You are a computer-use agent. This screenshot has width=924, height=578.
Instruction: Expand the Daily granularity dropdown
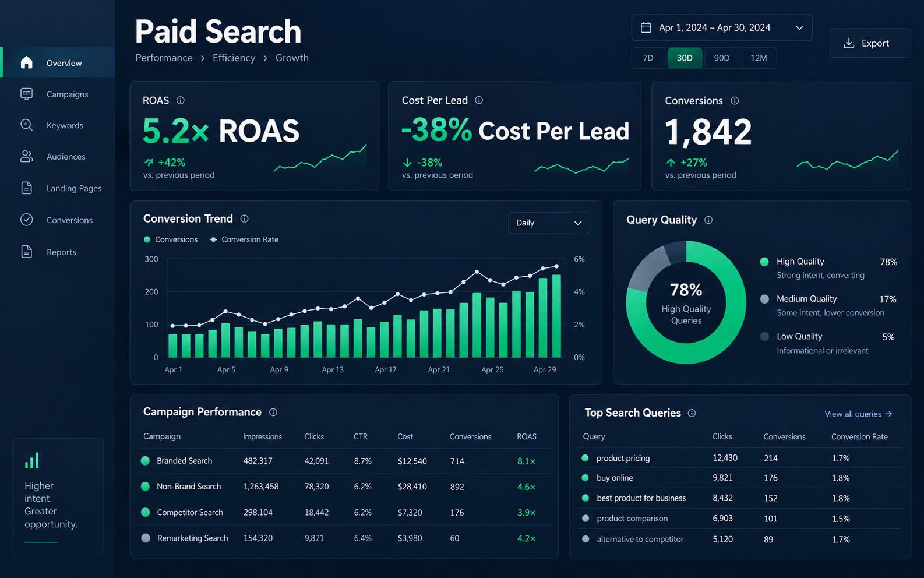point(549,223)
